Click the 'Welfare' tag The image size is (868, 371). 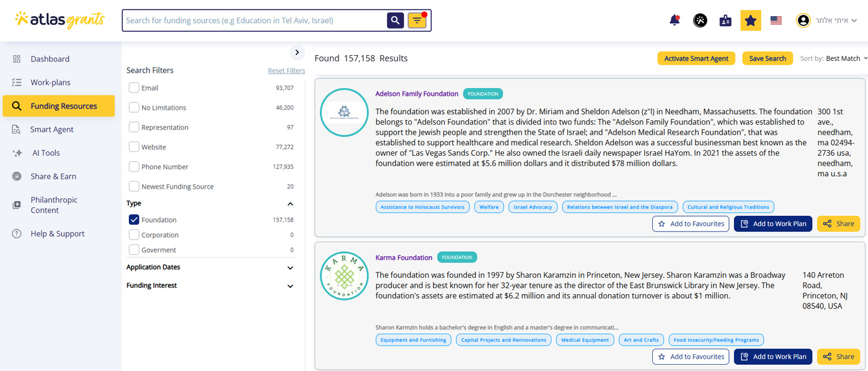pos(489,207)
